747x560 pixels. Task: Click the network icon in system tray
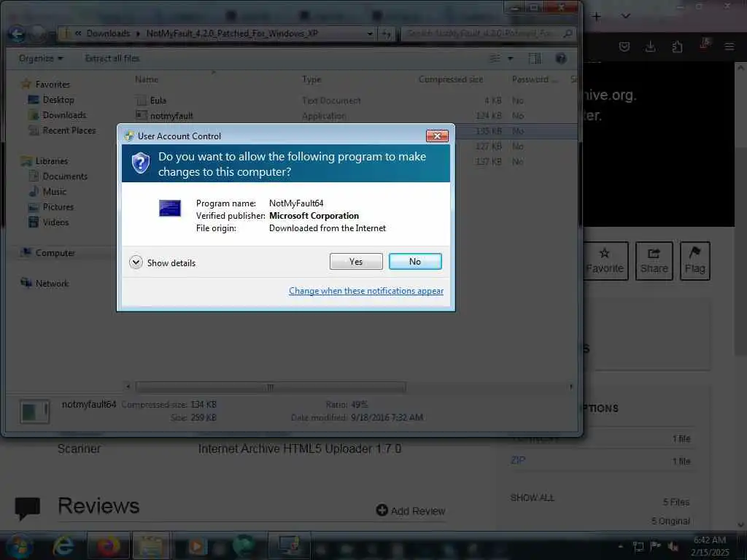click(638, 546)
